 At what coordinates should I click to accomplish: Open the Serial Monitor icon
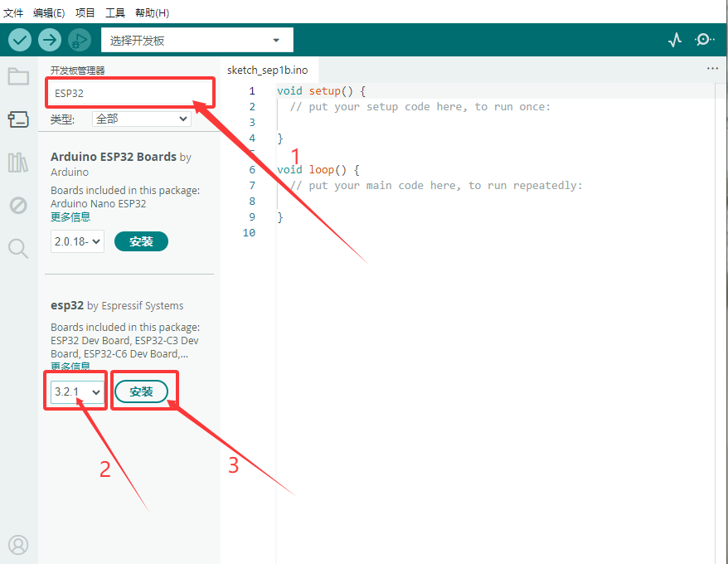tap(704, 40)
